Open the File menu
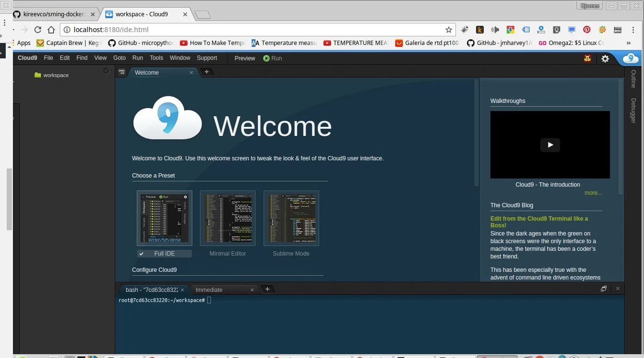Image resolution: width=644 pixels, height=358 pixels. (48, 58)
